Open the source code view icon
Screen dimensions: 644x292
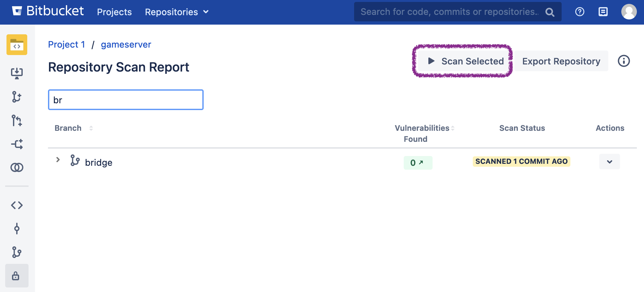pyautogui.click(x=17, y=205)
